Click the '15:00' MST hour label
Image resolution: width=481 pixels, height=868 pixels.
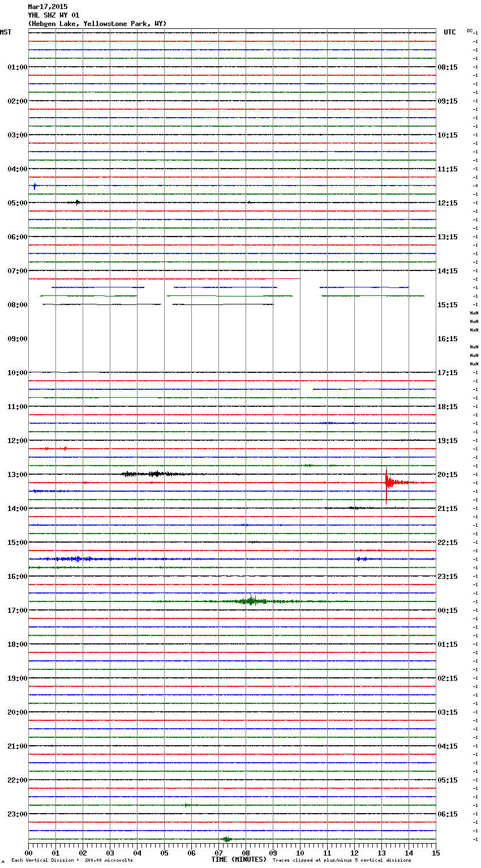17,543
